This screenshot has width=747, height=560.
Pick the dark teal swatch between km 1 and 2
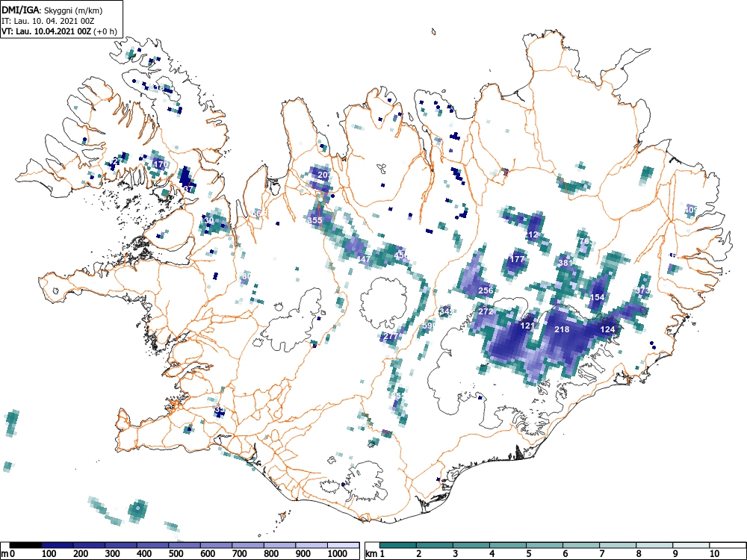point(398,545)
